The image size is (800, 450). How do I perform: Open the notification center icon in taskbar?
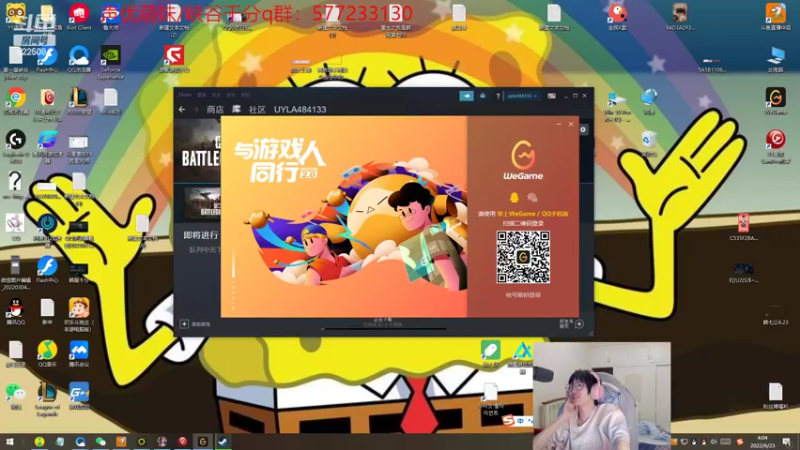(787, 442)
